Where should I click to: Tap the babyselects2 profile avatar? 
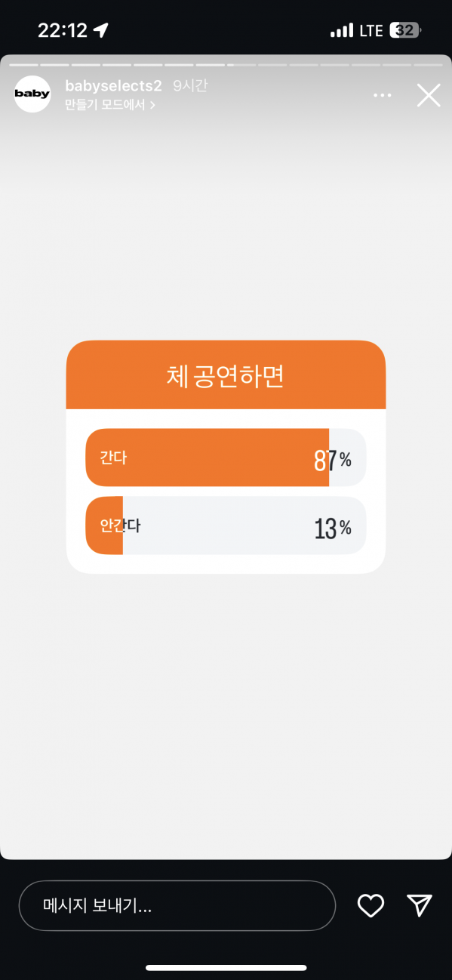[32, 94]
